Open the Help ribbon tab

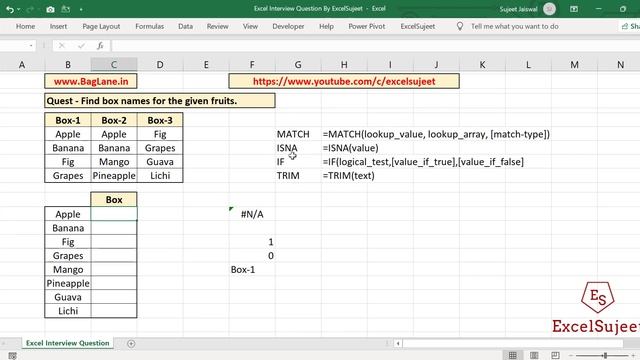point(326,26)
